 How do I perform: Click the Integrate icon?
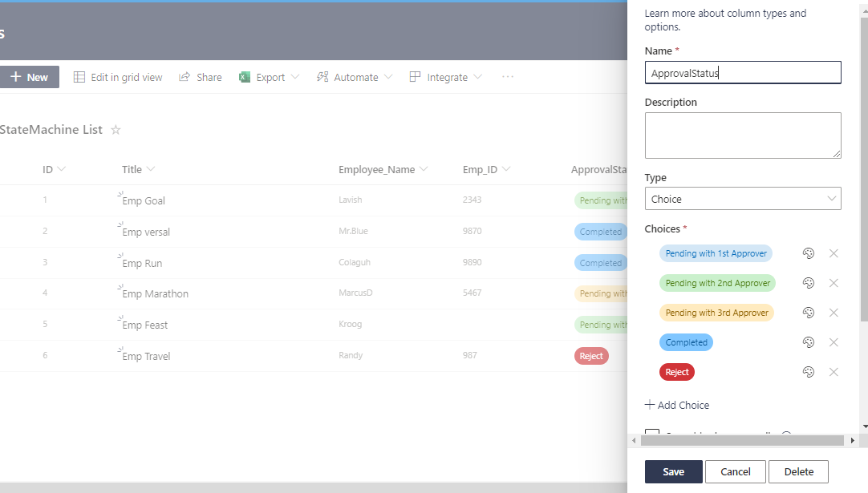414,76
